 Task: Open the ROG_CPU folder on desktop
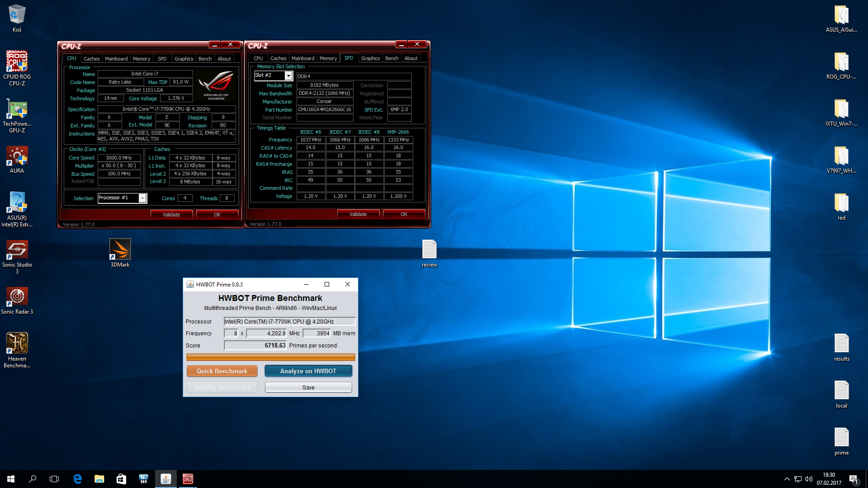click(x=841, y=66)
